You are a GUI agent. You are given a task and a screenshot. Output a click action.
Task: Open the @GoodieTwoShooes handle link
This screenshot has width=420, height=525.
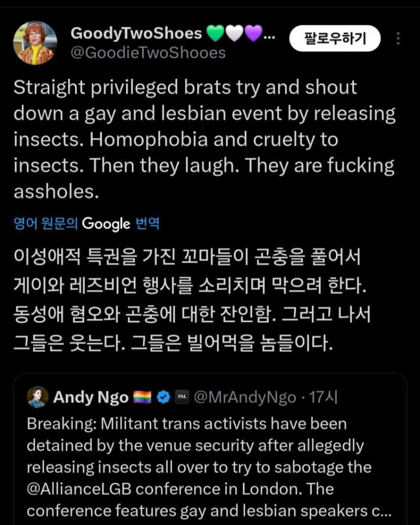click(x=148, y=52)
